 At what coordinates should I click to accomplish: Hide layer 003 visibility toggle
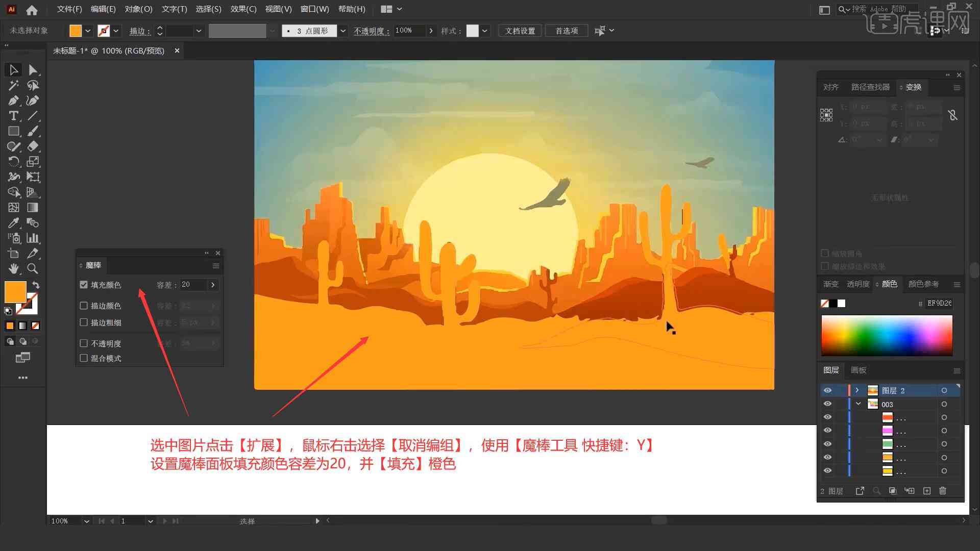[x=827, y=404]
